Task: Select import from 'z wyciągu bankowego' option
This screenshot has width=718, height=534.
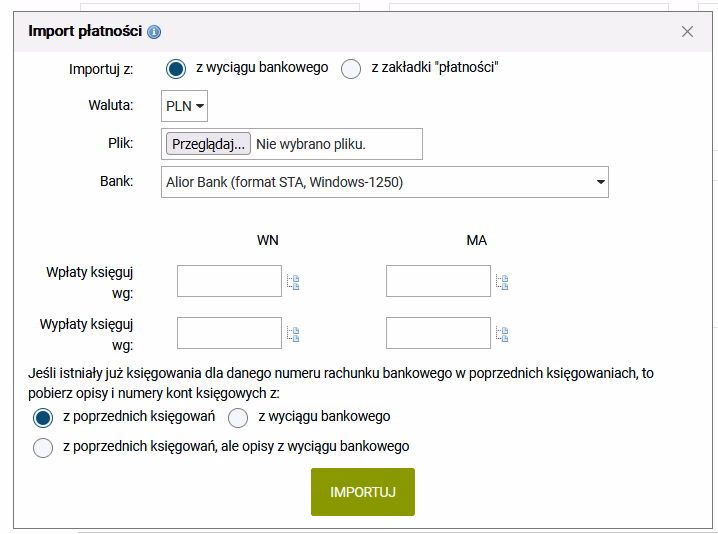Action: tap(177, 69)
